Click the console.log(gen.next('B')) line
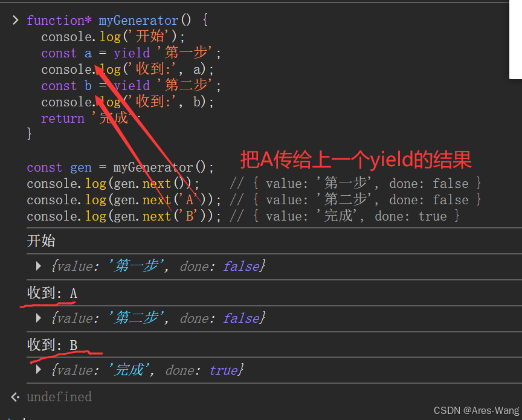 pyautogui.click(x=123, y=216)
